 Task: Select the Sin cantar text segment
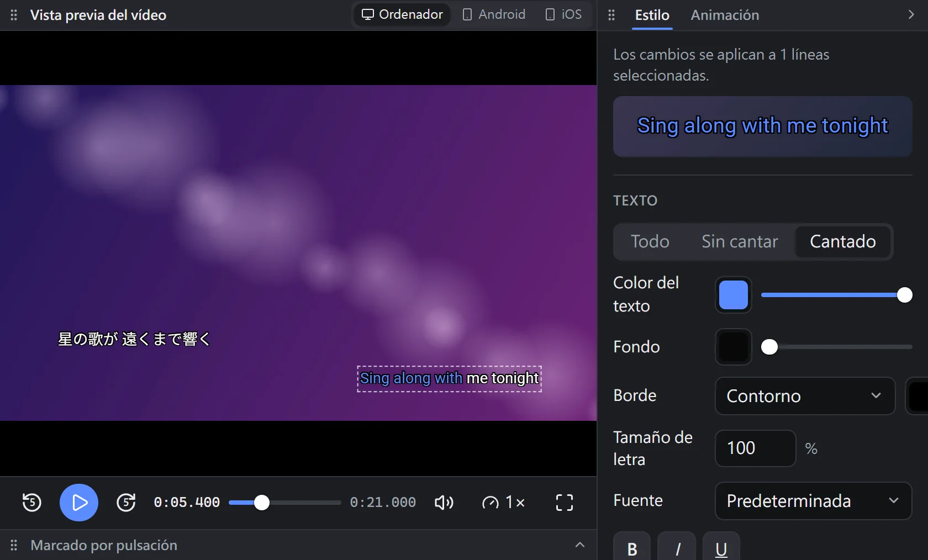point(740,241)
